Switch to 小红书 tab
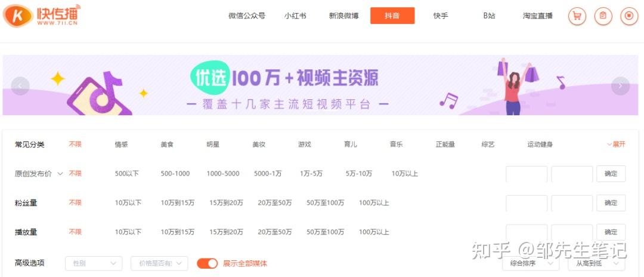644x277 pixels. (295, 16)
